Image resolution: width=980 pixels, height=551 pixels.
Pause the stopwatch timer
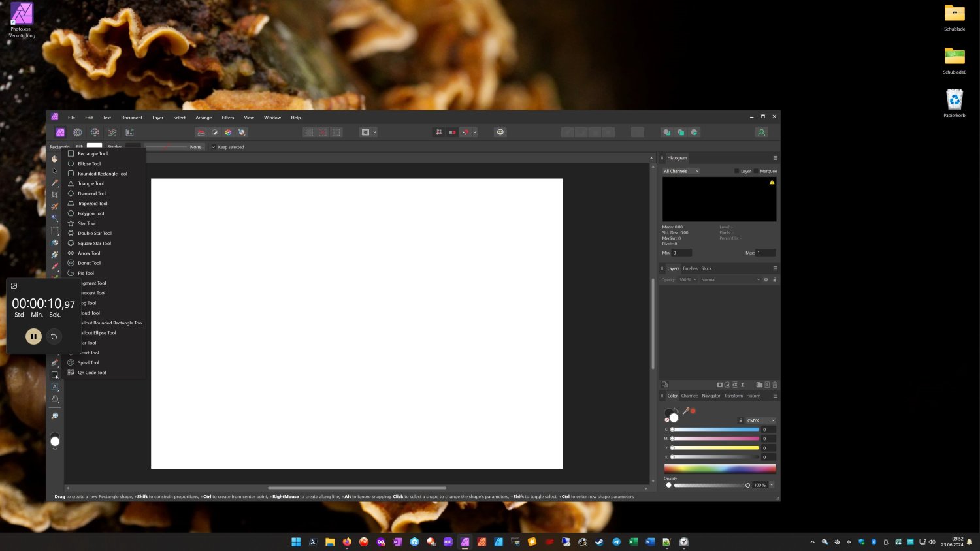(33, 336)
